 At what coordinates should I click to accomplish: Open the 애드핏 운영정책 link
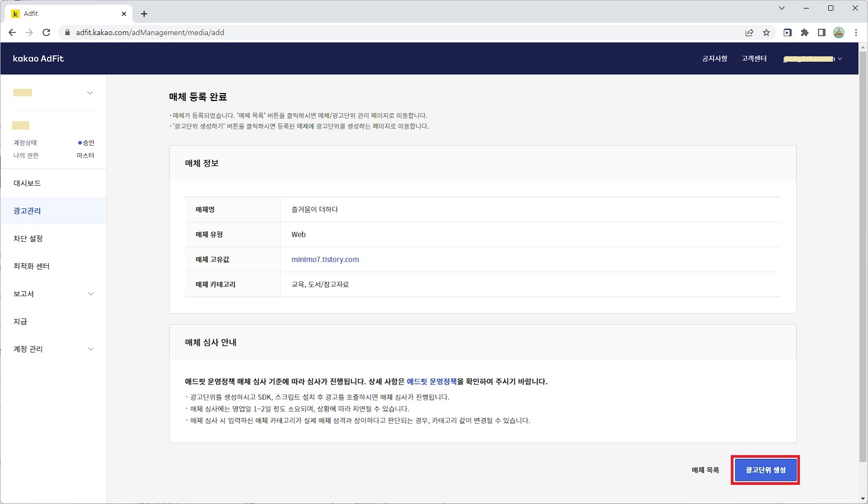tap(432, 381)
